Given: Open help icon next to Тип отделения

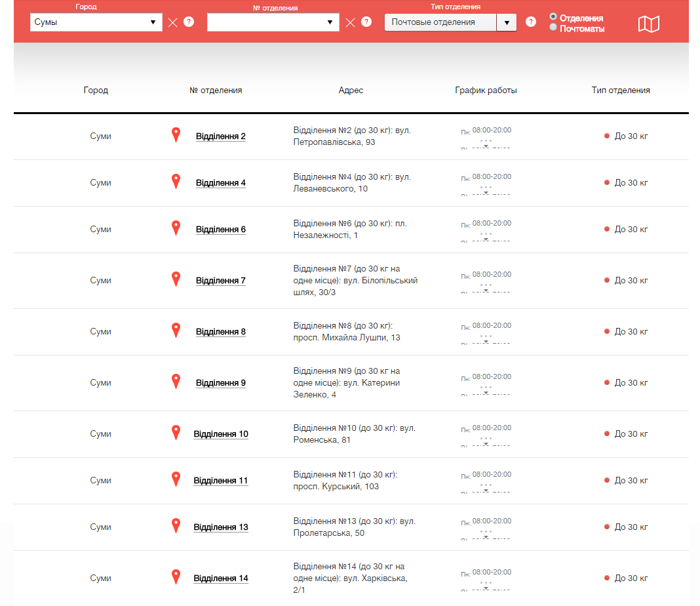Looking at the screenshot, I should [x=531, y=22].
